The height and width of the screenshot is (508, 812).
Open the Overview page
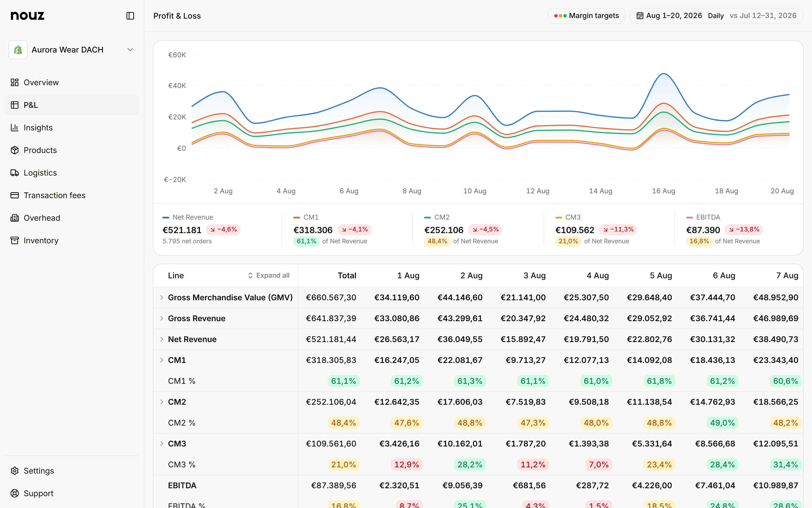[72, 82]
